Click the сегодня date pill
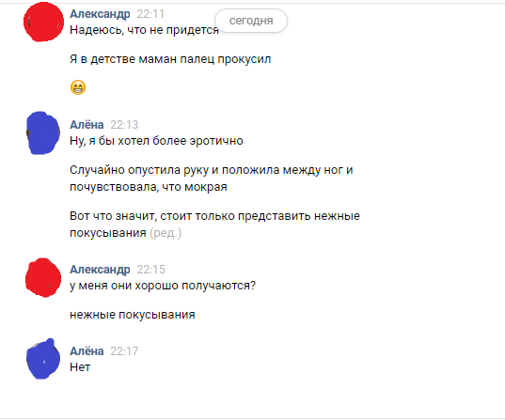Viewport: 505px width, 420px height. pos(251,21)
